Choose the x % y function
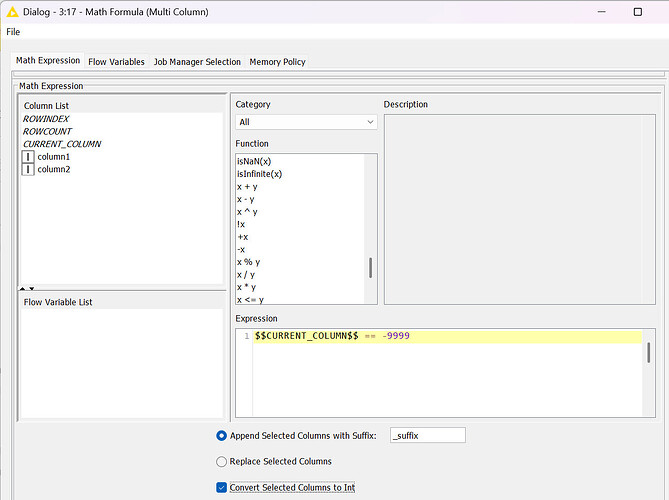The height and width of the screenshot is (500, 669). pyautogui.click(x=248, y=262)
